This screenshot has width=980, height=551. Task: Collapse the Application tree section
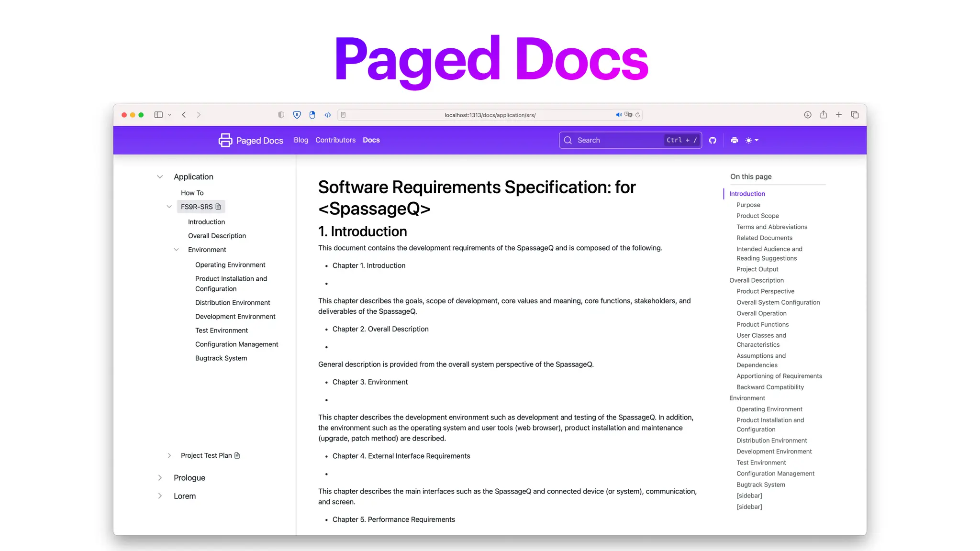coord(160,176)
